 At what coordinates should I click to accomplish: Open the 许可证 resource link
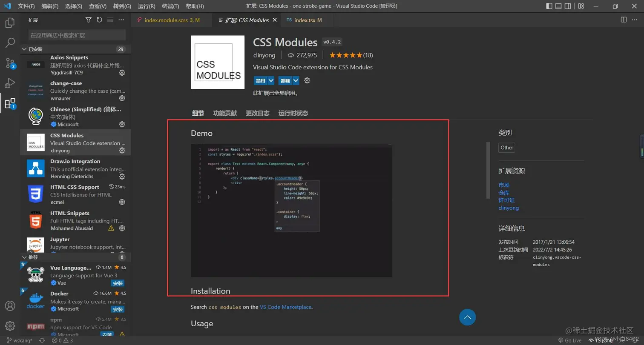click(x=507, y=200)
